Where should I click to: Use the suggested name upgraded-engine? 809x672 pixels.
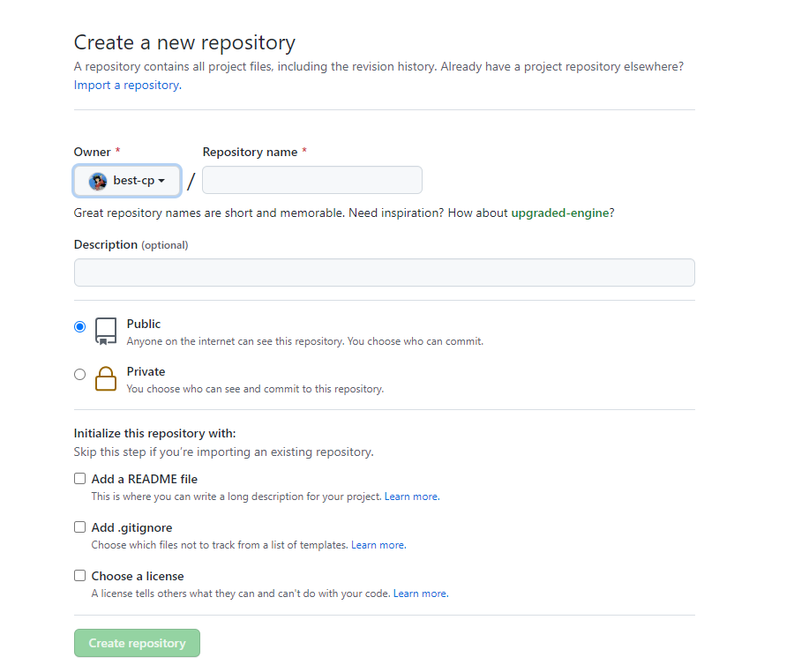560,213
